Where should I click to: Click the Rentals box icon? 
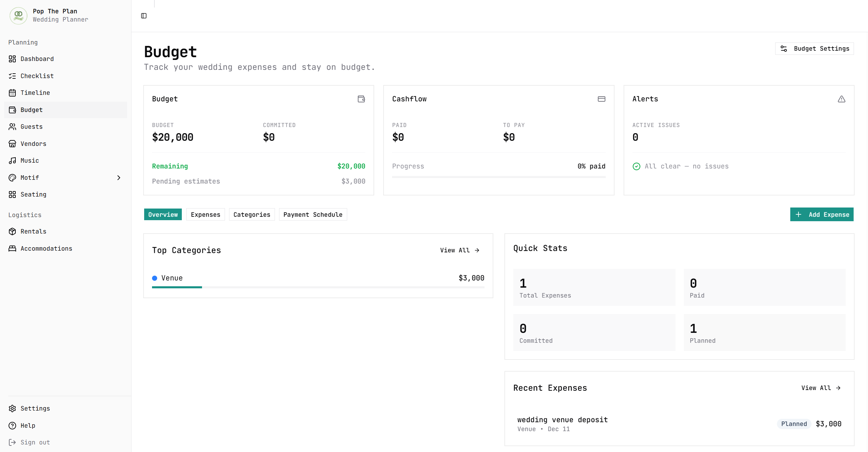coord(12,231)
